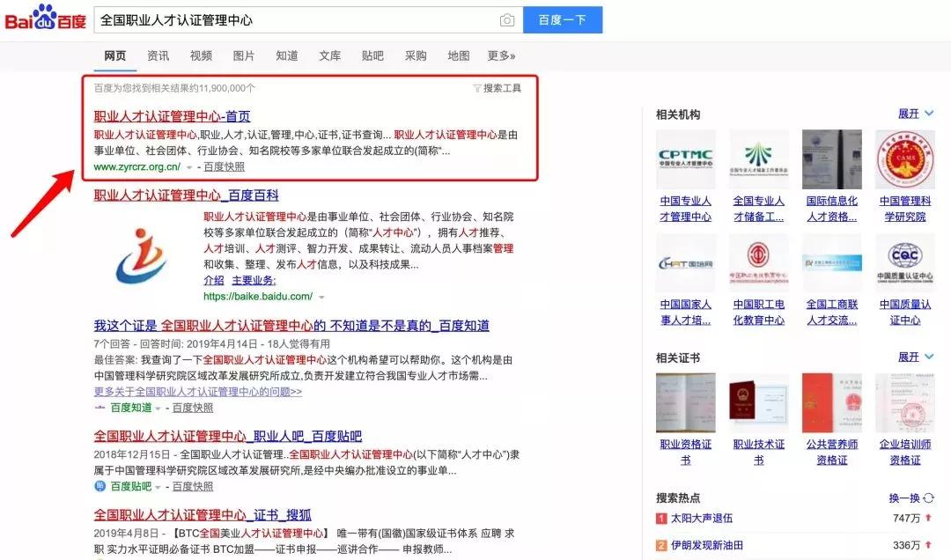
Task: Switch to the 网页 tab
Action: pos(114,55)
